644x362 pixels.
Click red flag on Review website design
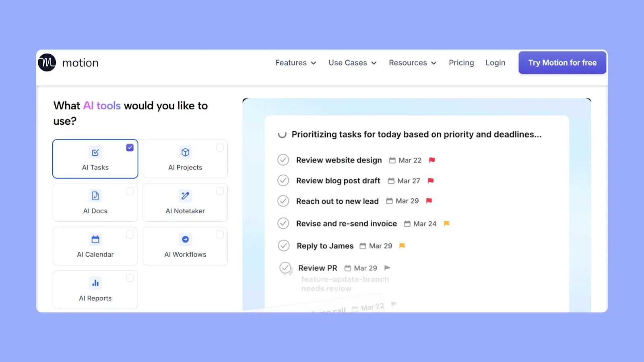(432, 160)
